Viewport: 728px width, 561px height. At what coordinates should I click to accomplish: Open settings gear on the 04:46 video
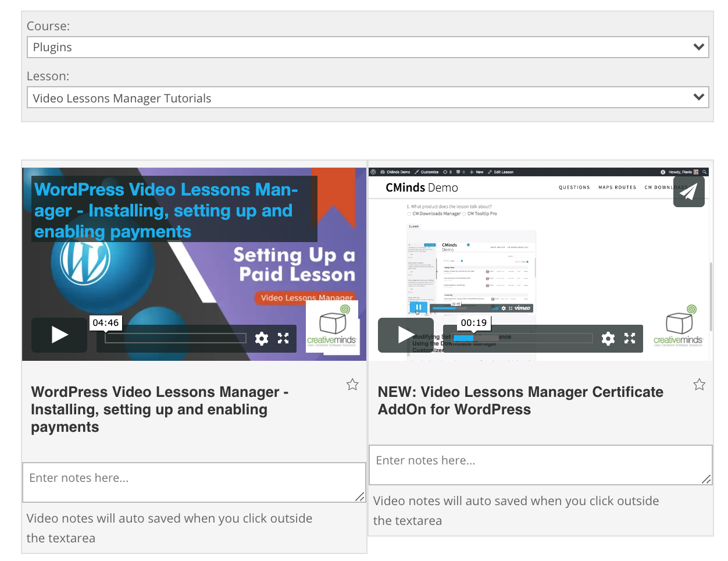(x=262, y=339)
